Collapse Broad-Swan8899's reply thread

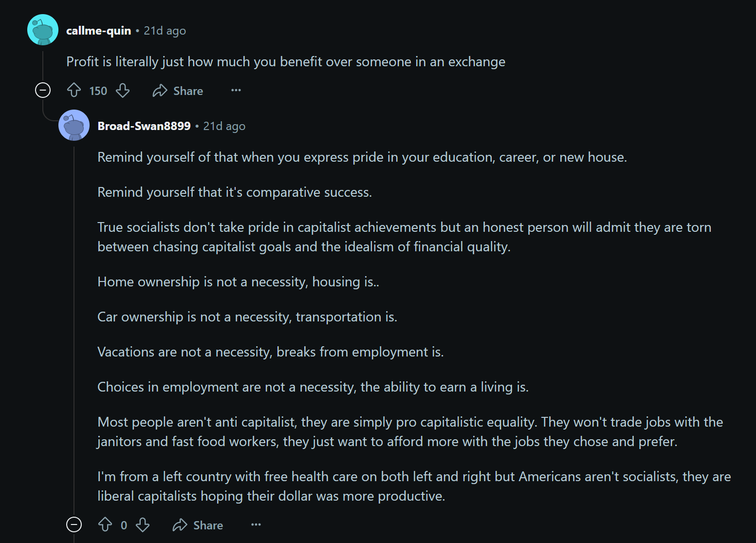pyautogui.click(x=74, y=524)
